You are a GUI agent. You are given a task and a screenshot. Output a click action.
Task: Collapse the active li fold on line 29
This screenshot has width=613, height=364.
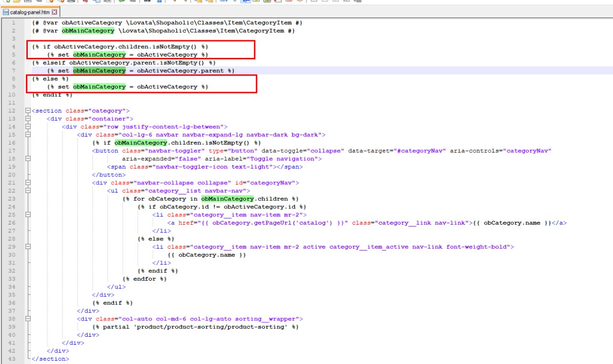point(28,247)
